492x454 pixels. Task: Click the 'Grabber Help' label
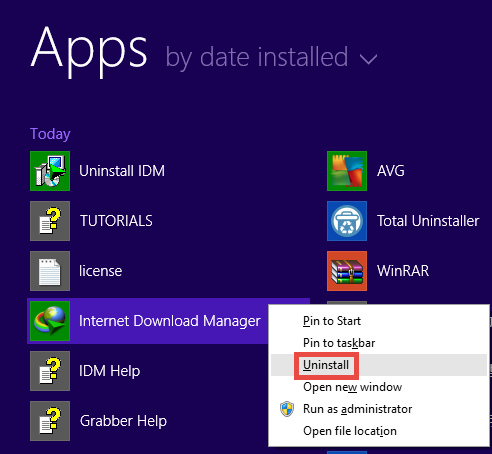click(x=123, y=421)
